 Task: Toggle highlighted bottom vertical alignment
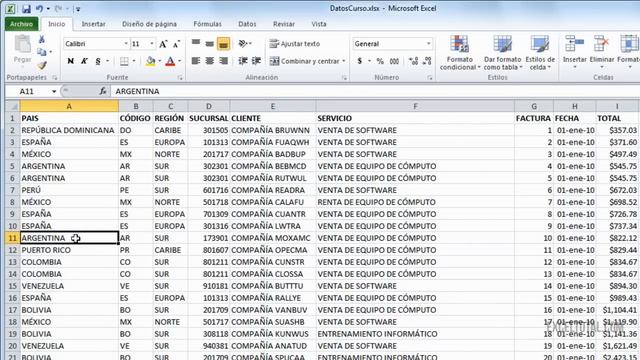tap(223, 43)
